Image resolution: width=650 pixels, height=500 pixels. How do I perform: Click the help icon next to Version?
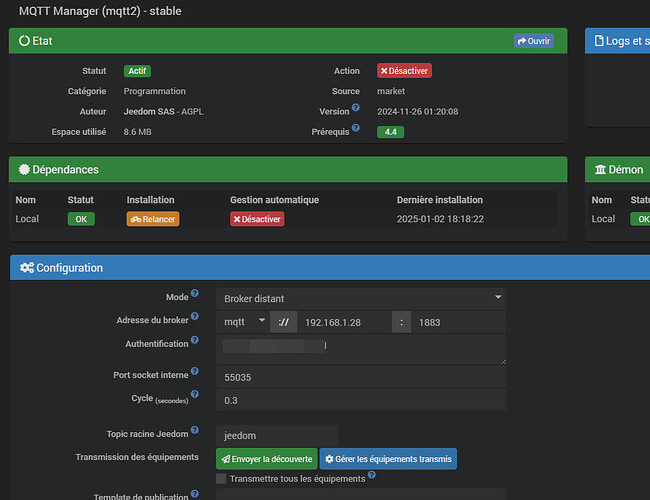coord(356,107)
